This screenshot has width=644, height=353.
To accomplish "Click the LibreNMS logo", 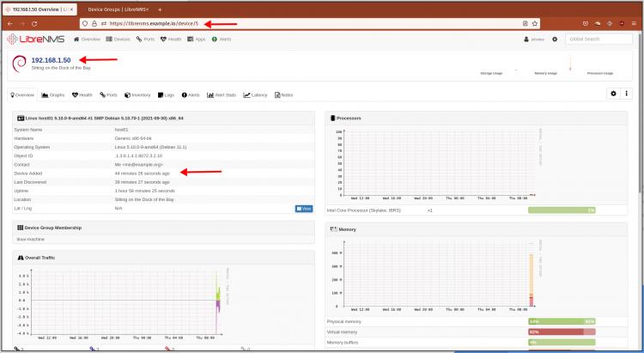I will (x=33, y=39).
